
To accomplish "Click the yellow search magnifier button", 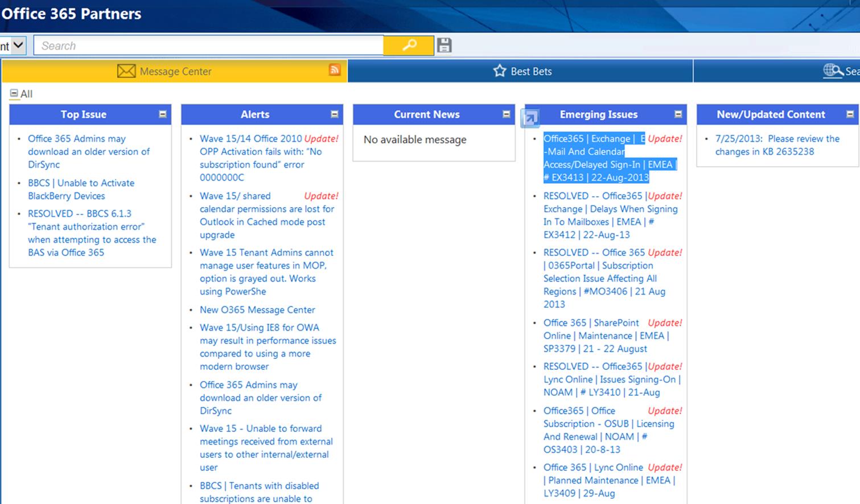I will (x=409, y=46).
